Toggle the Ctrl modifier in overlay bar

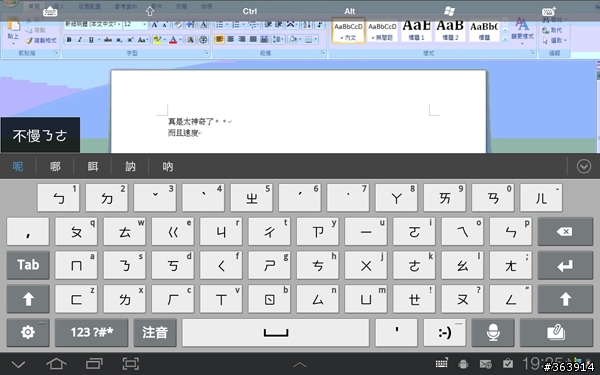pos(249,11)
